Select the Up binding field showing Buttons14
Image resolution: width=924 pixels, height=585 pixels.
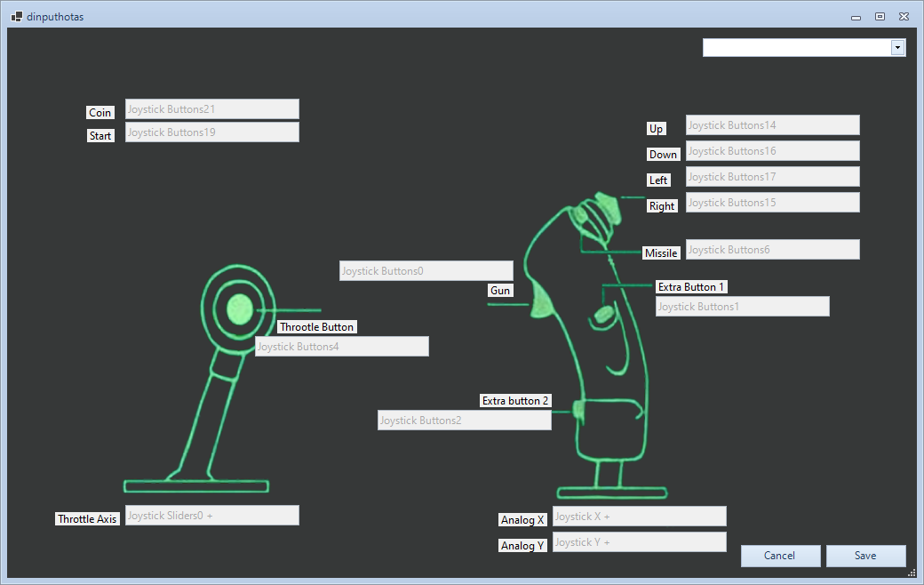point(773,125)
